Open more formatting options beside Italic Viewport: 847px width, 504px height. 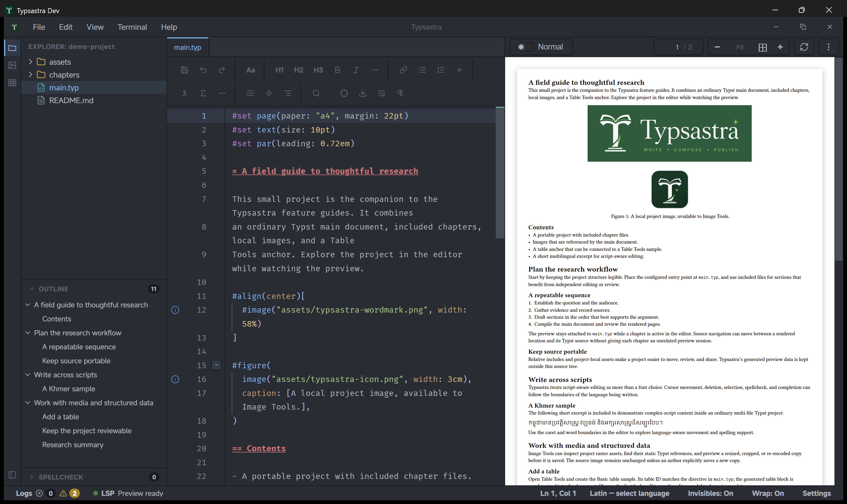pyautogui.click(x=375, y=70)
